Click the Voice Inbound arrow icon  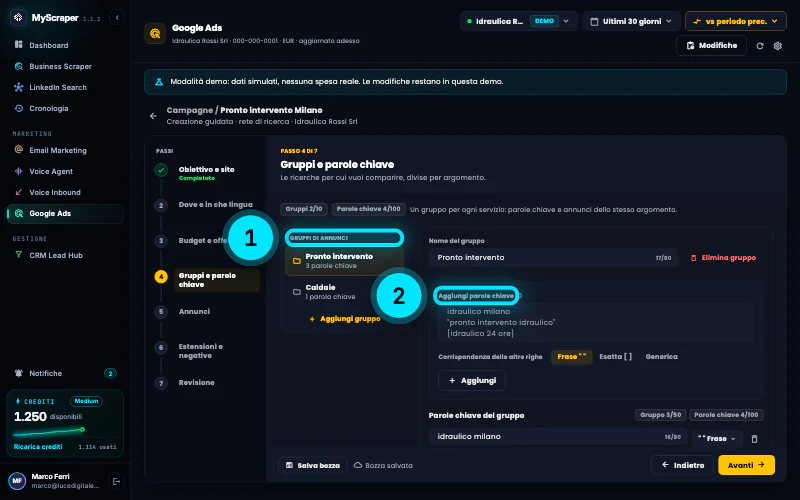coord(19,192)
